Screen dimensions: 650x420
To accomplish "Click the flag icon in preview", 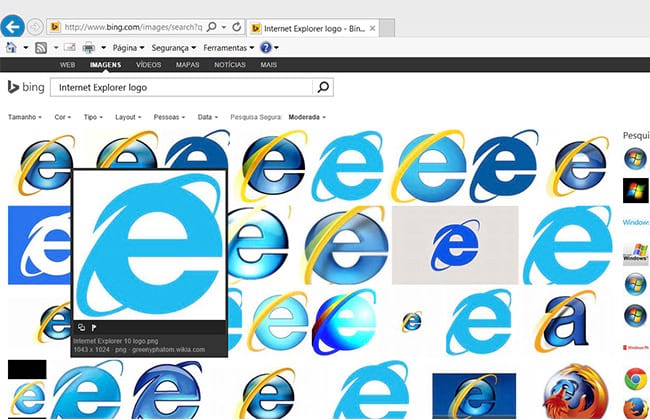I will click(94, 327).
